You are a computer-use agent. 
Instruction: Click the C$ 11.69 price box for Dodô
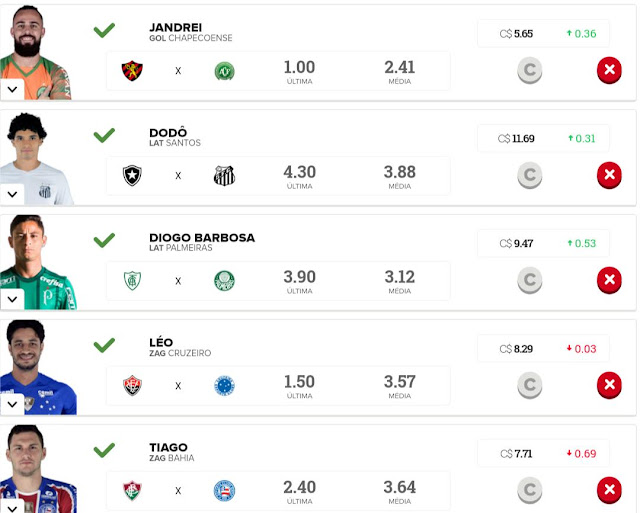click(x=543, y=138)
